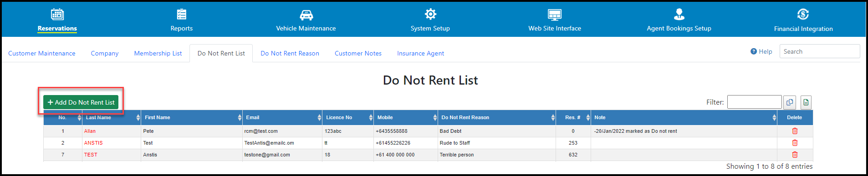Screen dimensions: 868x176
Task: Focus the Filter input field
Action: 754,102
